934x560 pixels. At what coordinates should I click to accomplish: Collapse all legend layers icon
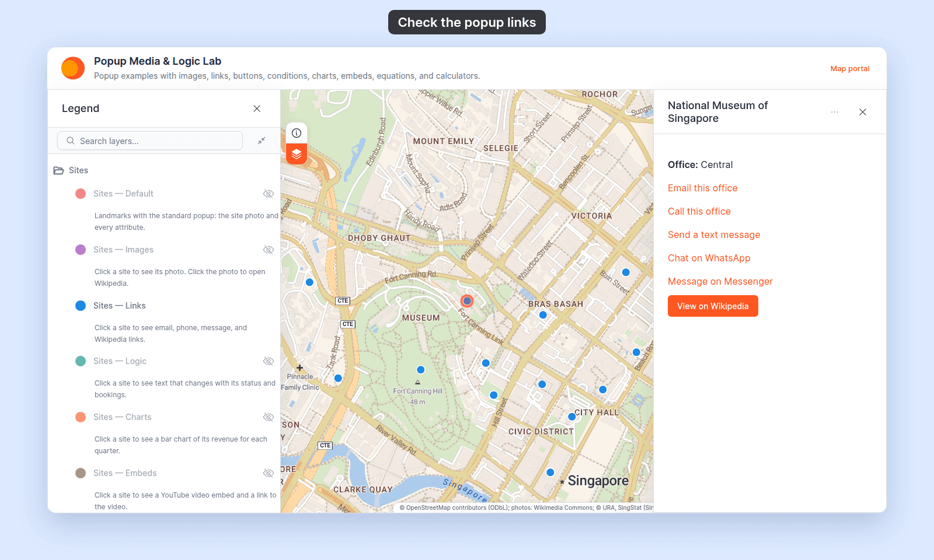pyautogui.click(x=262, y=141)
